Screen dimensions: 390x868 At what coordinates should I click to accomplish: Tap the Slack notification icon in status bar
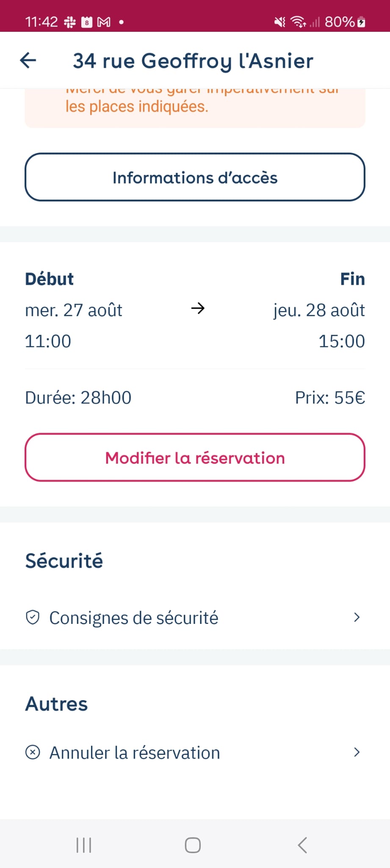click(x=70, y=22)
